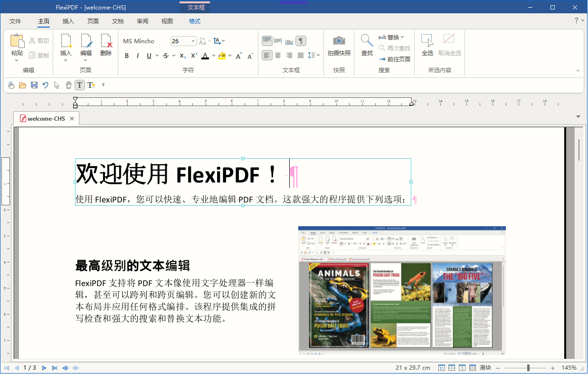Switch to single page layout icon in status bar

click(x=462, y=368)
